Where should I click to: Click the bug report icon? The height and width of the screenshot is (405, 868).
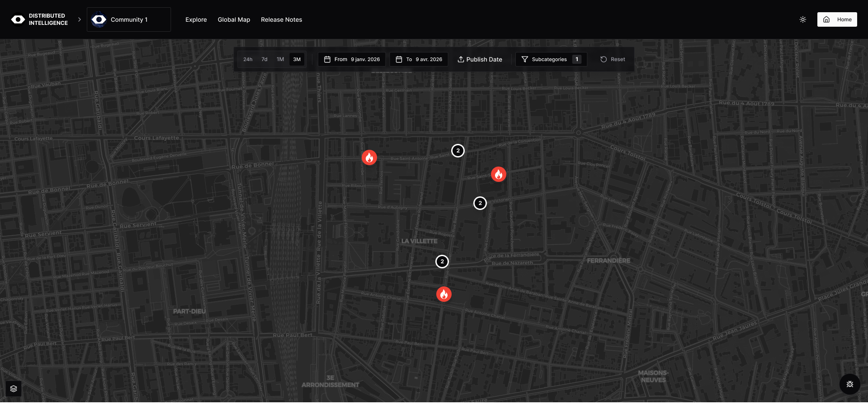[x=849, y=384]
